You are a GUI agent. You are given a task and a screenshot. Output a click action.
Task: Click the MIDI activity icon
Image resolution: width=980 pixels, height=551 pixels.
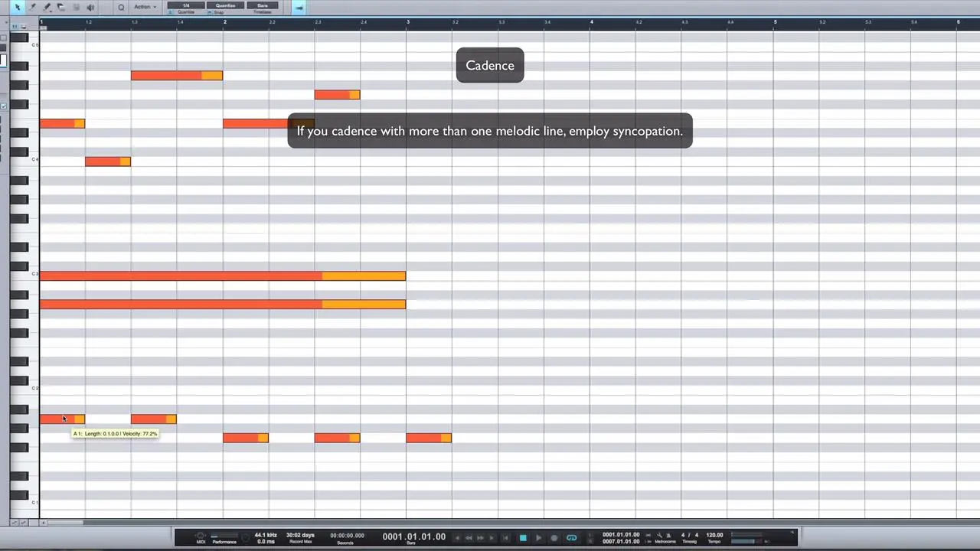point(201,536)
